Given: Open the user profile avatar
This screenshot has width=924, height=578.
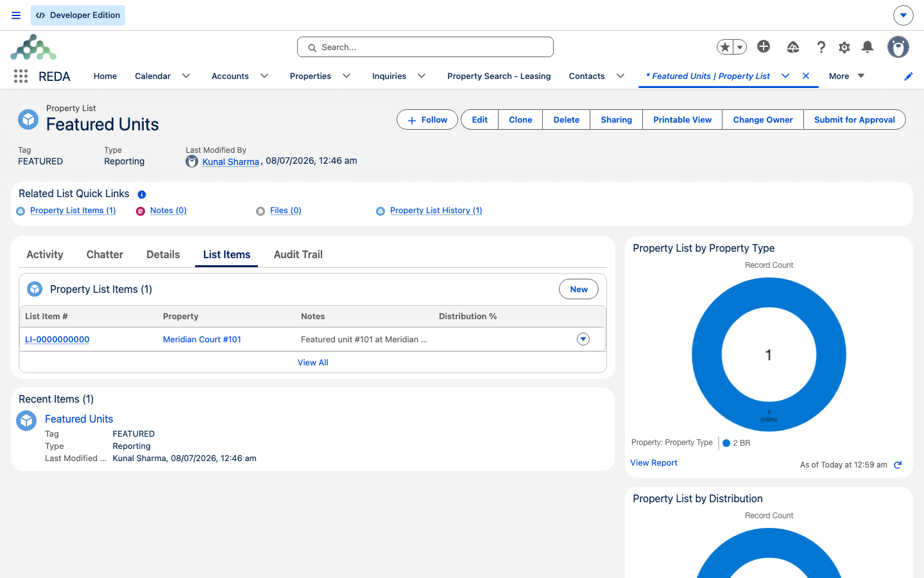Looking at the screenshot, I should 898,47.
